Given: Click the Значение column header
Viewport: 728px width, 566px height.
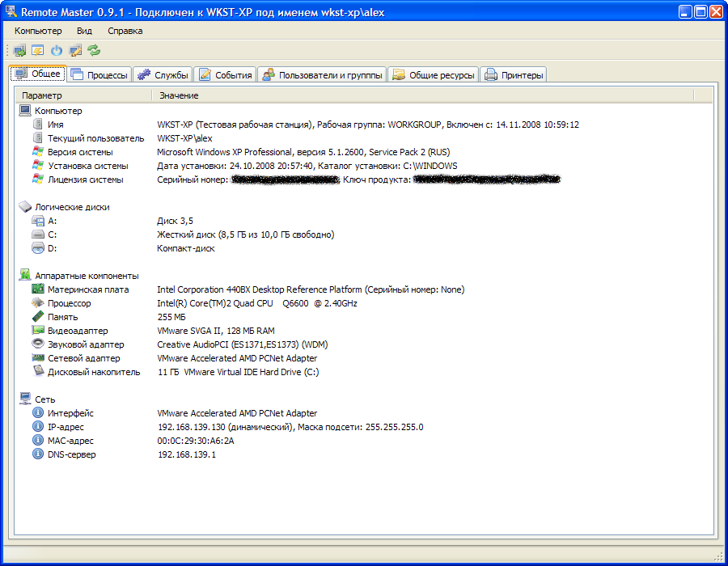Looking at the screenshot, I should pos(423,95).
